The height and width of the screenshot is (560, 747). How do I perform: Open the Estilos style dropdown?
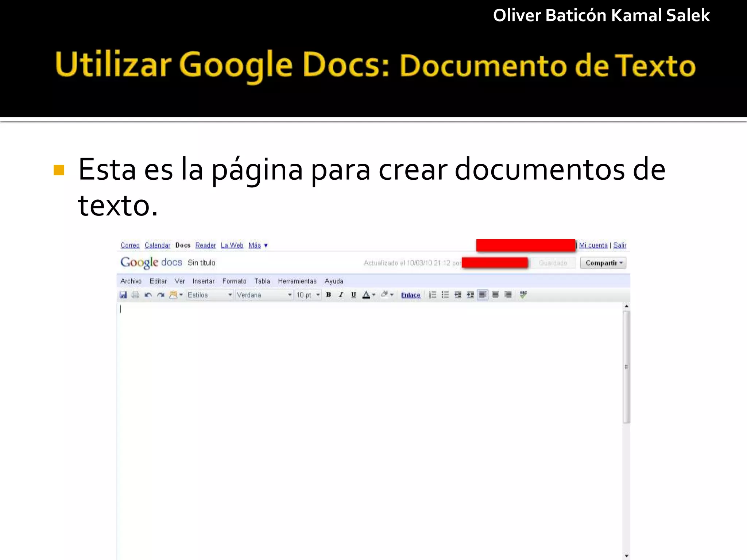click(210, 295)
